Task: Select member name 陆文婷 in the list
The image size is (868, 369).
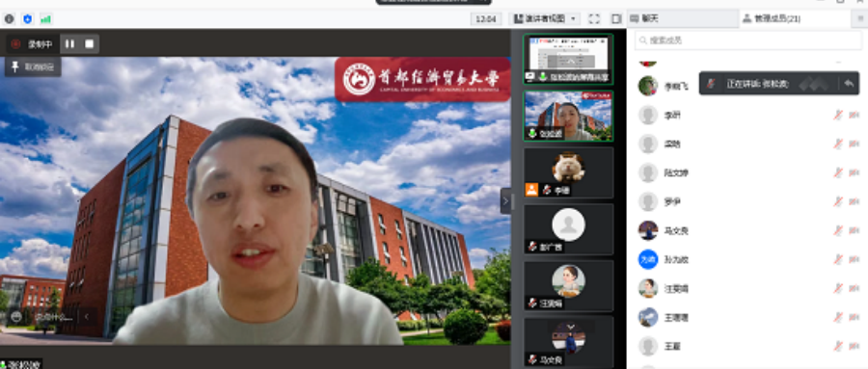Action: (676, 173)
